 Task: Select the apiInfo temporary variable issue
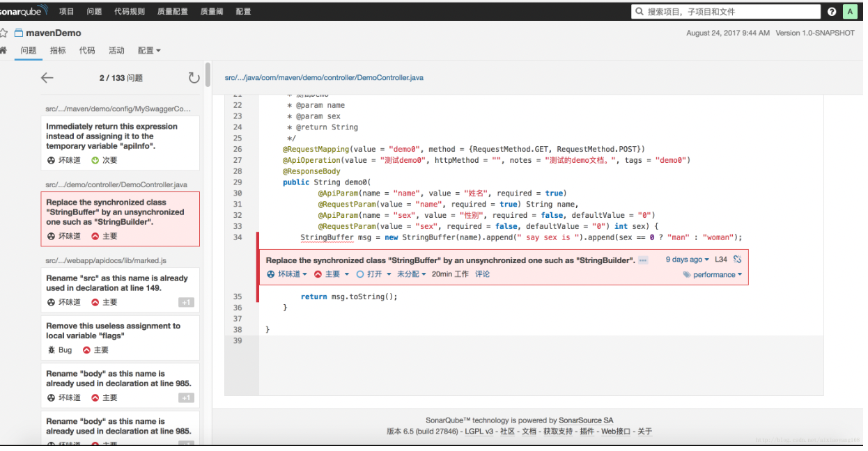[x=120, y=143]
